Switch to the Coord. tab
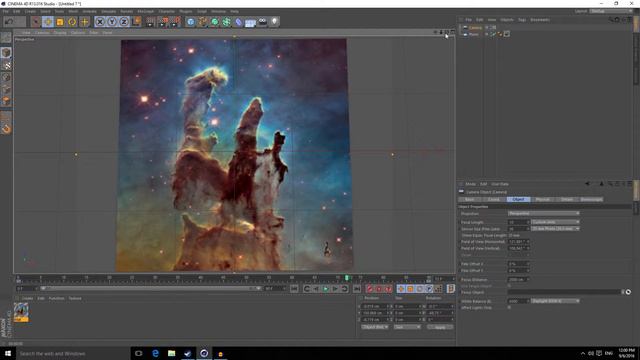This screenshot has width=640, height=360. point(494,200)
